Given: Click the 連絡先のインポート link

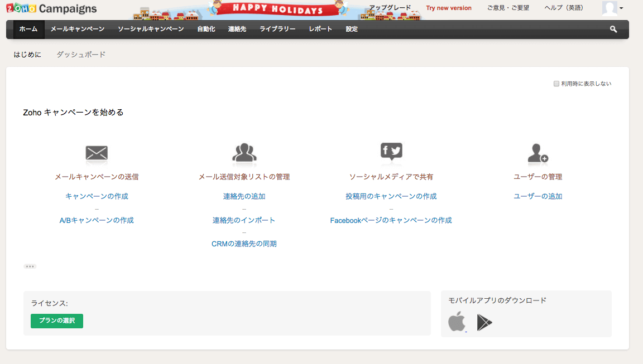Looking at the screenshot, I should (x=243, y=220).
